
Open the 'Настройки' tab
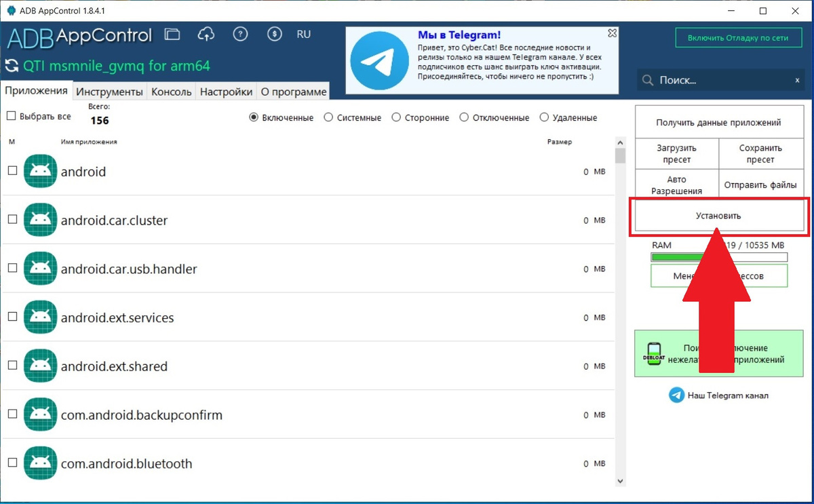click(x=227, y=92)
